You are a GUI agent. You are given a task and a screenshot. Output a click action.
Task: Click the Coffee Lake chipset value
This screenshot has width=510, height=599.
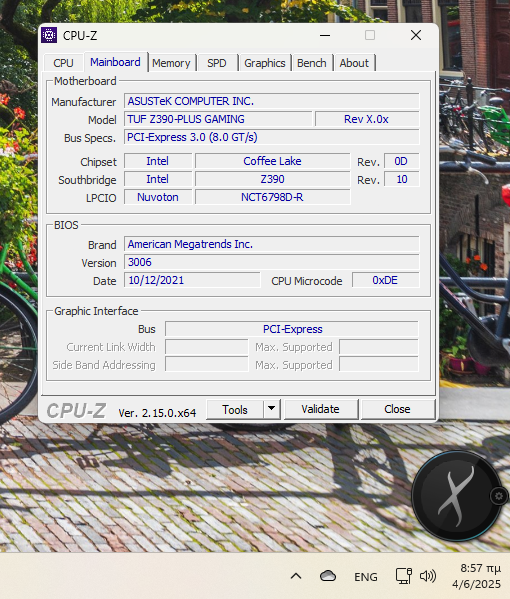272,161
